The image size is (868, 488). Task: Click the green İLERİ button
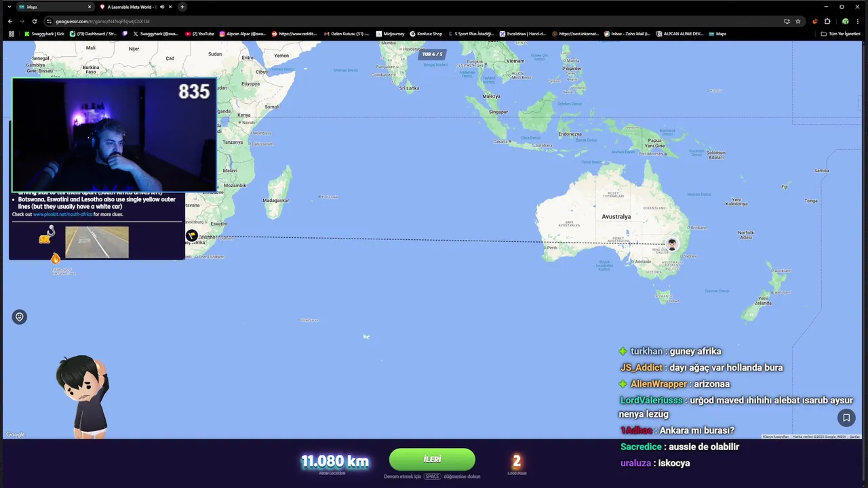tap(432, 460)
